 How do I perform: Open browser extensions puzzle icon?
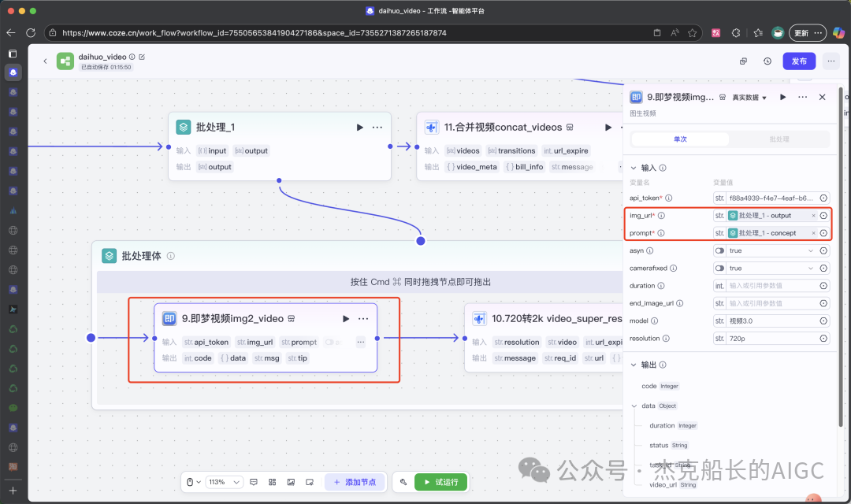736,33
